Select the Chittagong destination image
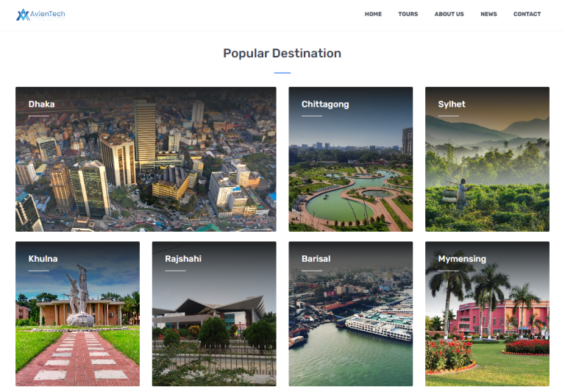The image size is (565, 392). 351,159
